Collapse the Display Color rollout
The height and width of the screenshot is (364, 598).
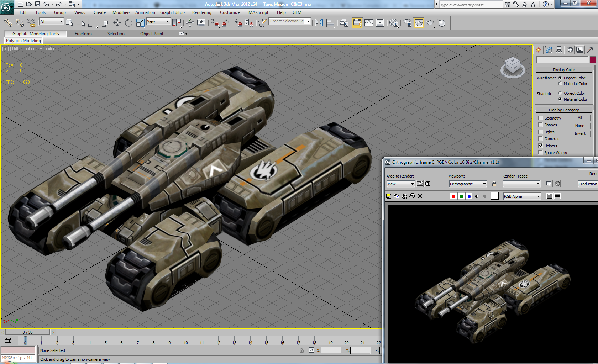coord(564,70)
